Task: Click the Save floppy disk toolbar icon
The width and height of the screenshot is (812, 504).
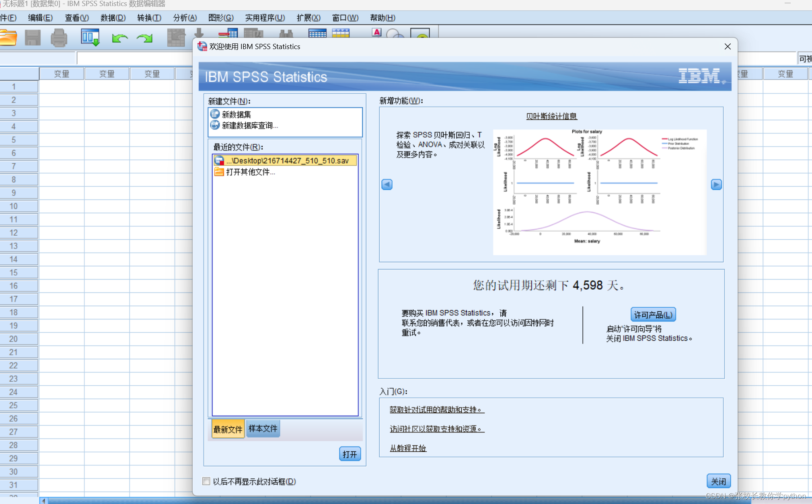Action: click(x=33, y=38)
